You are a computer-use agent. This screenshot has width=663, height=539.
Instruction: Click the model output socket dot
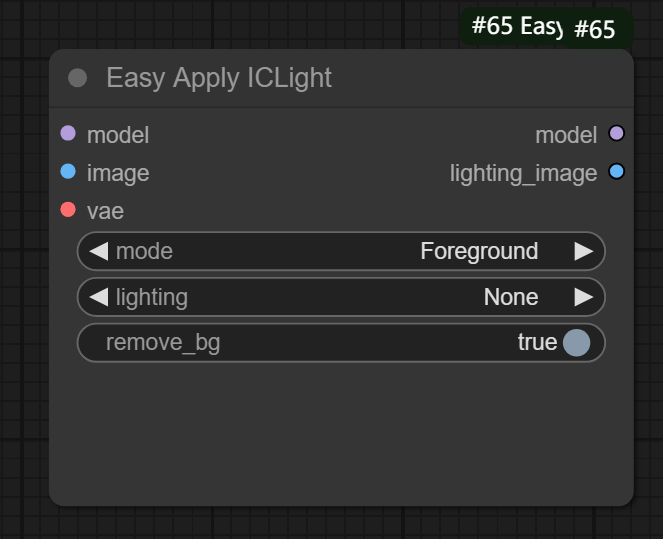tap(616, 133)
